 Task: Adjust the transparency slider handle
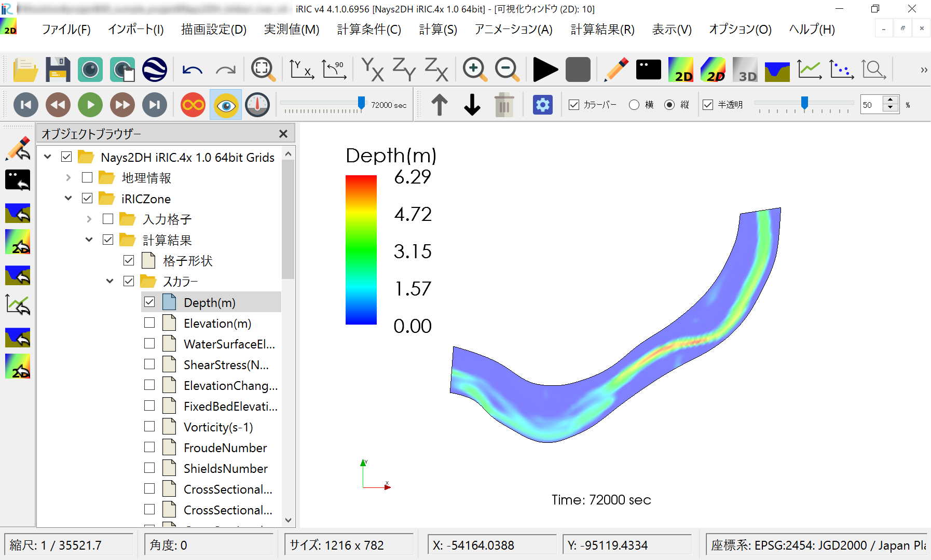804,103
